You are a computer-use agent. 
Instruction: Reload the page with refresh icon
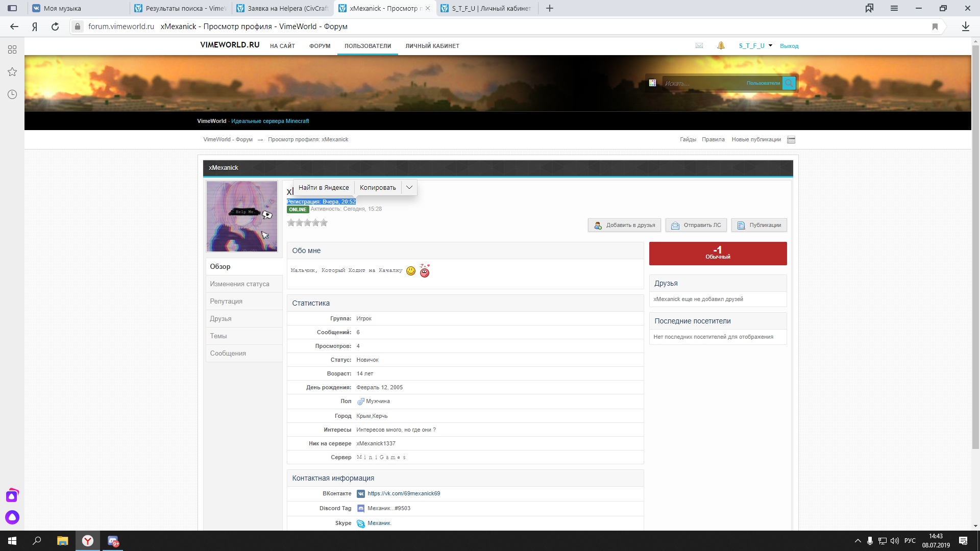coord(55,27)
